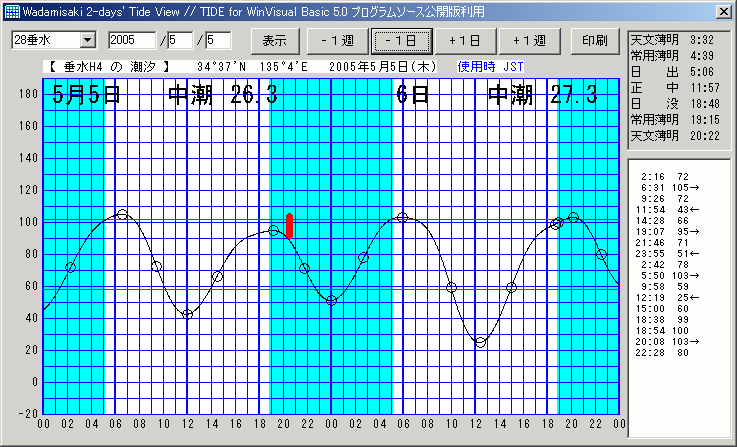This screenshot has width=737, height=447.
Task: Click the red current-time marker on the chart
Action: 289,225
